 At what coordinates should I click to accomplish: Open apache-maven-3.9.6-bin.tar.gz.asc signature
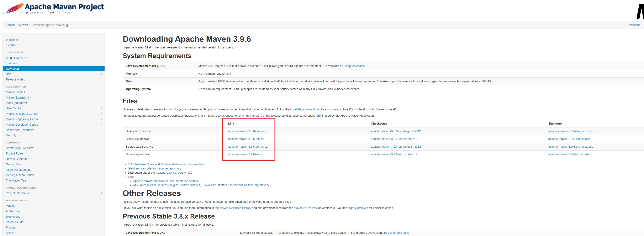[570, 131]
